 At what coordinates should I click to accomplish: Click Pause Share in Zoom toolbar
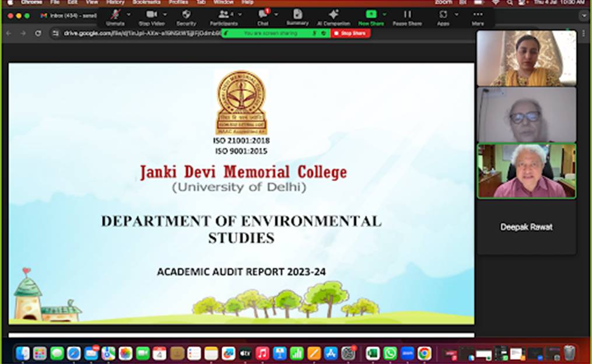(407, 15)
